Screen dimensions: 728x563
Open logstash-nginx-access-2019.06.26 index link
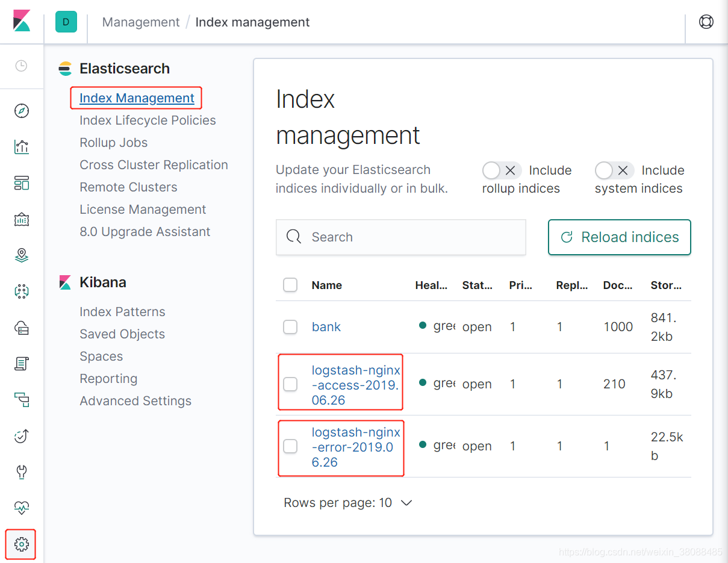[x=356, y=384]
